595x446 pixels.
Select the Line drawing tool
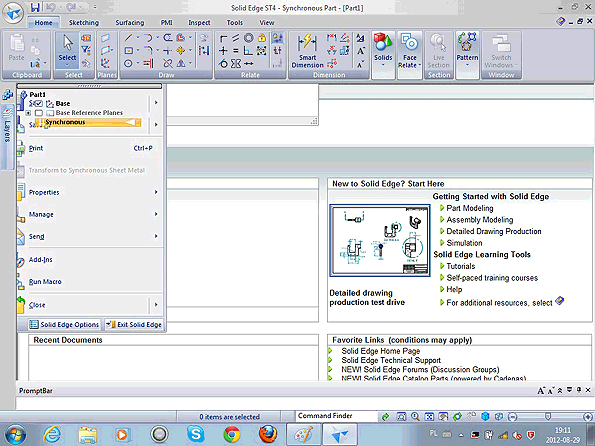(x=128, y=38)
